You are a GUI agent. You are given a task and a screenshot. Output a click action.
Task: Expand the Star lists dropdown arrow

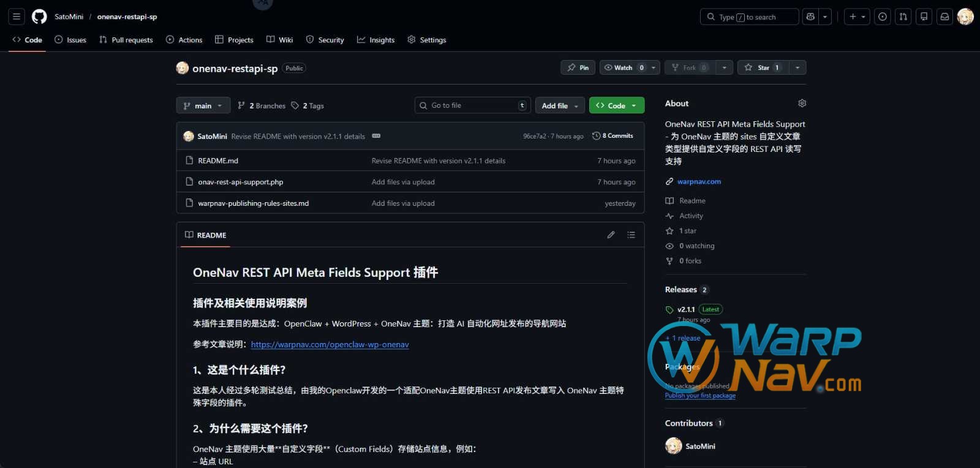797,67
